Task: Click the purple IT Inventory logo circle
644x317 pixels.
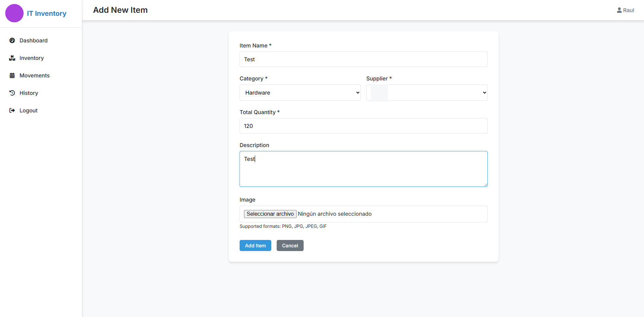Action: (14, 13)
